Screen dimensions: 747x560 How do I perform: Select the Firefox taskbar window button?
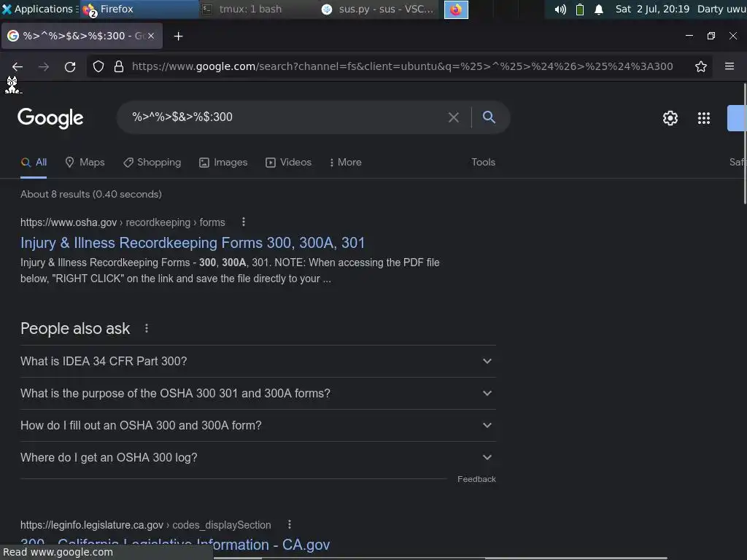tap(140, 9)
